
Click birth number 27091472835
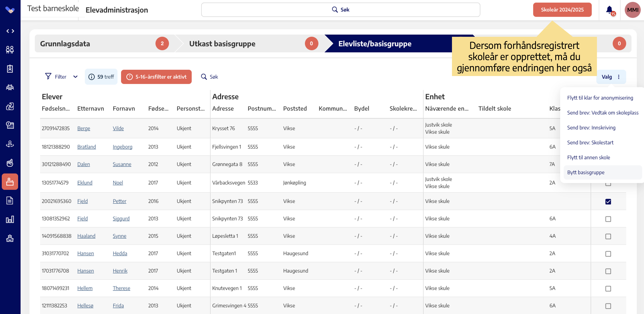click(56, 128)
